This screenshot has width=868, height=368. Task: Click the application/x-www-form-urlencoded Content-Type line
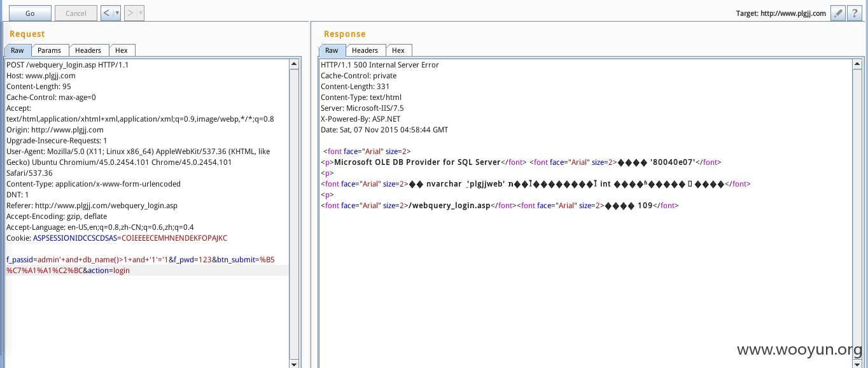(x=94, y=184)
